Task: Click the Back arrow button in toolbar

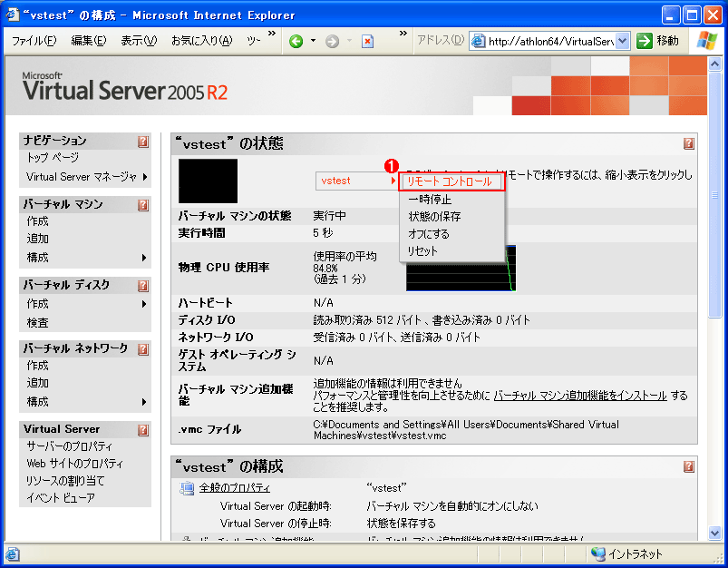Action: pyautogui.click(x=296, y=42)
